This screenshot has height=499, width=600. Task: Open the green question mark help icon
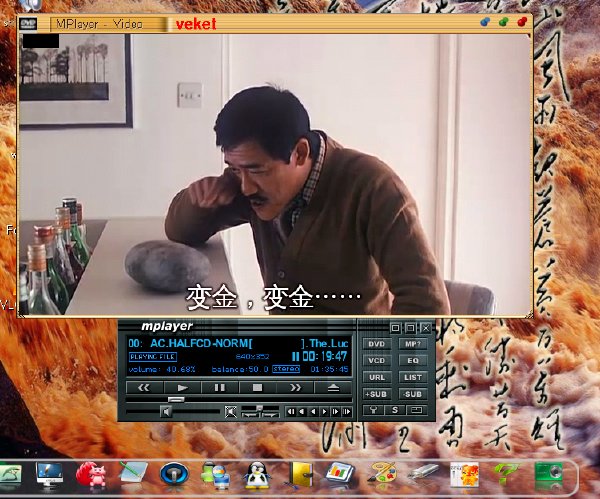[506, 474]
